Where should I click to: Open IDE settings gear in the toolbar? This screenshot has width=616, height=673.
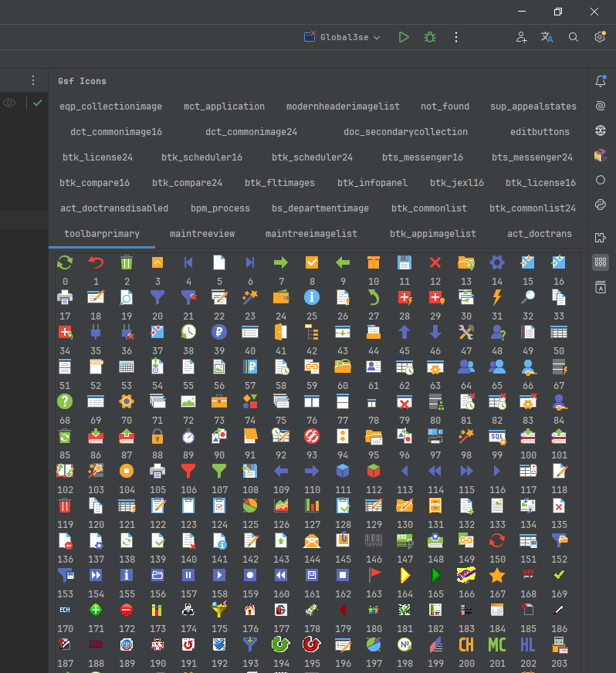pyautogui.click(x=600, y=37)
